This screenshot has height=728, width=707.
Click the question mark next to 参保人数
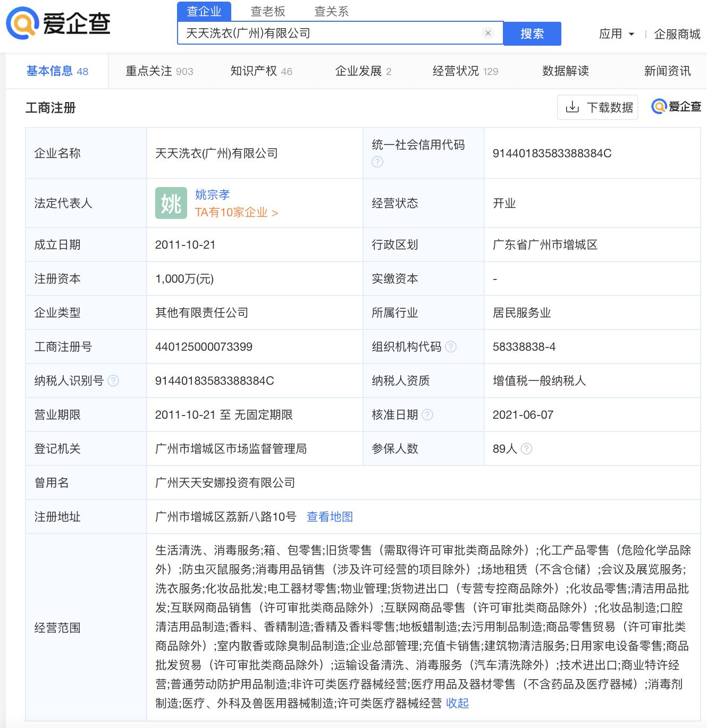tap(526, 448)
